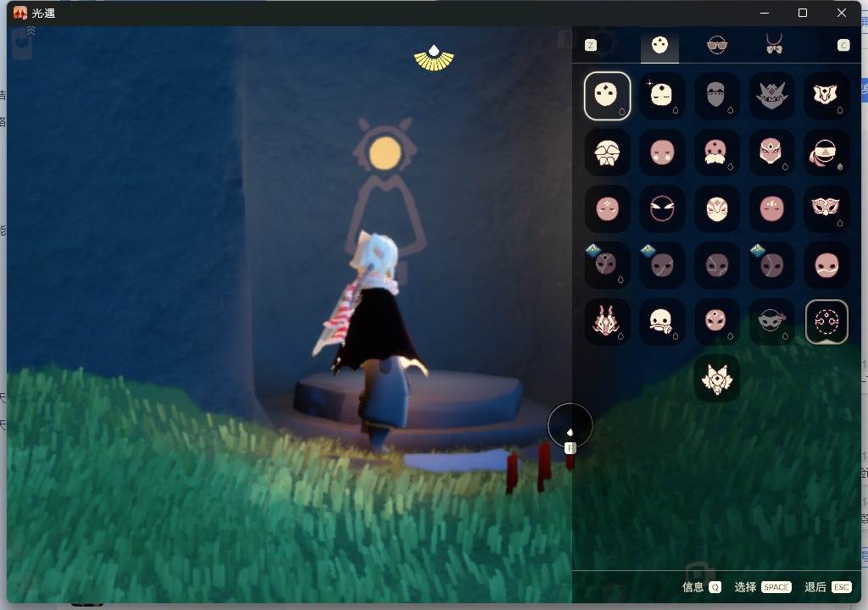Choose the sleeping mask with sparkle
The width and height of the screenshot is (868, 610).
tap(662, 96)
